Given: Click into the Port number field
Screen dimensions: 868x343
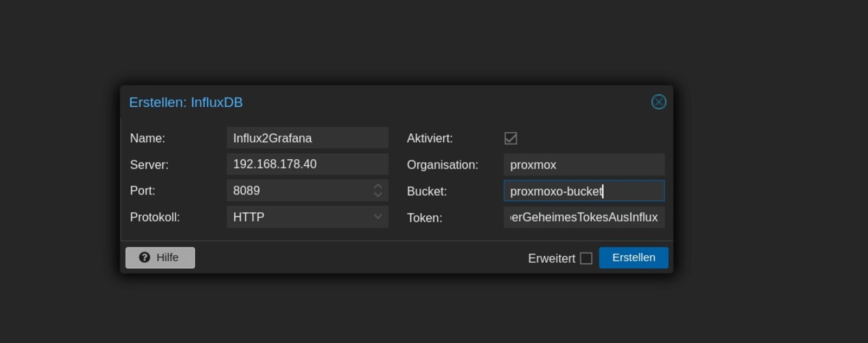Looking at the screenshot, I should tap(298, 191).
